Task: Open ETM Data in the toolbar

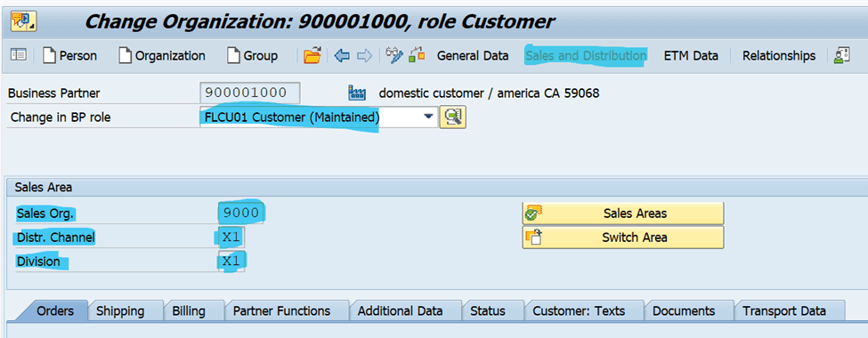Action: (x=691, y=56)
